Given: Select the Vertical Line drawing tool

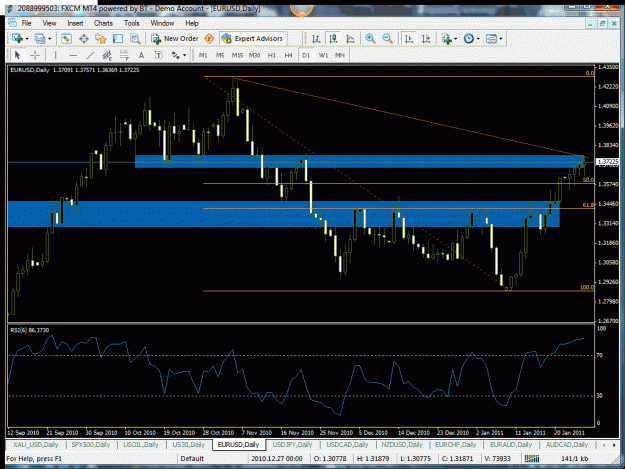Looking at the screenshot, I should pos(55,55).
